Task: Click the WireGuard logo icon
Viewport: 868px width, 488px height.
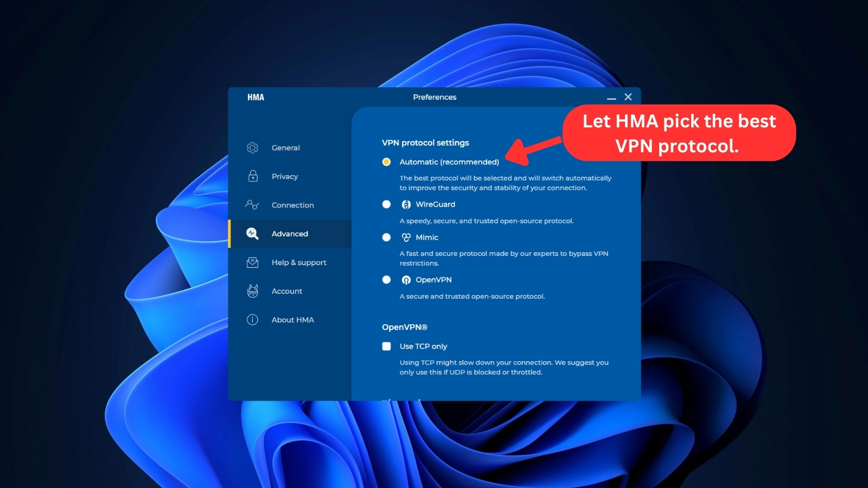Action: tap(406, 204)
